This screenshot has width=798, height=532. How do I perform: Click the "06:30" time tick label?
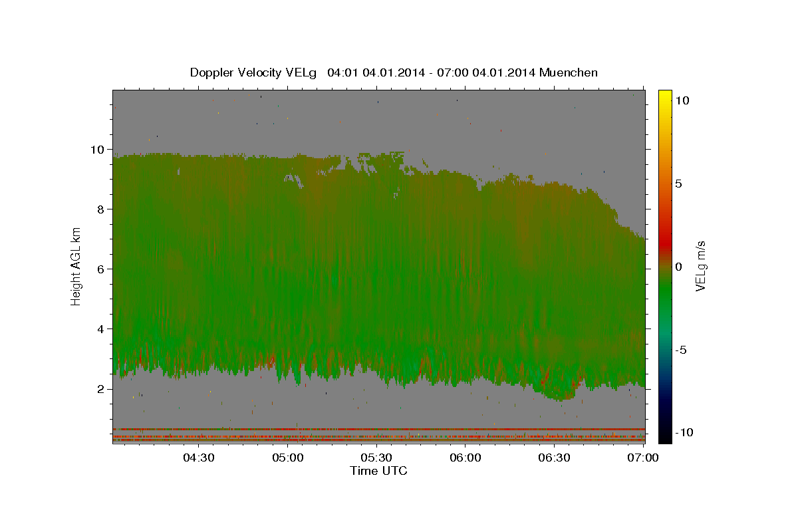pos(555,458)
